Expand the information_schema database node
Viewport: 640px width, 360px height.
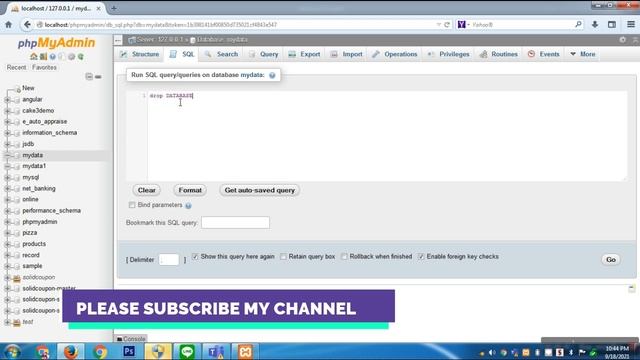tap(7, 133)
